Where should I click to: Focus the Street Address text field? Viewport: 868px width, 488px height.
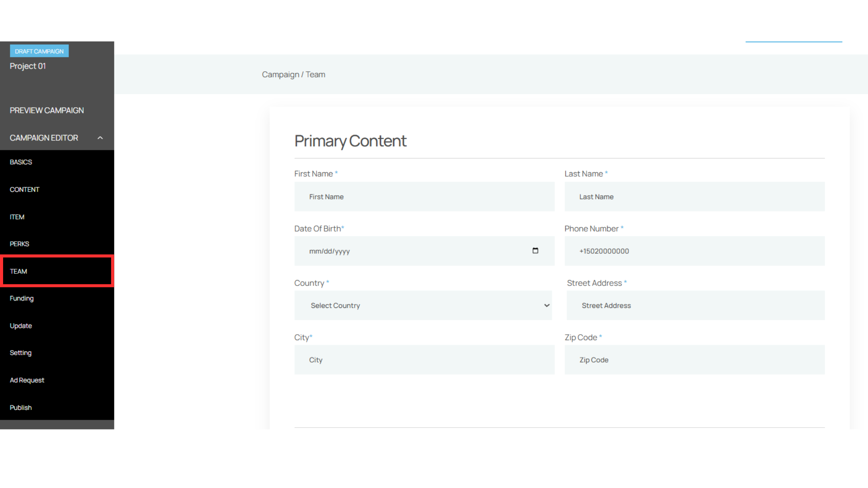pos(696,306)
